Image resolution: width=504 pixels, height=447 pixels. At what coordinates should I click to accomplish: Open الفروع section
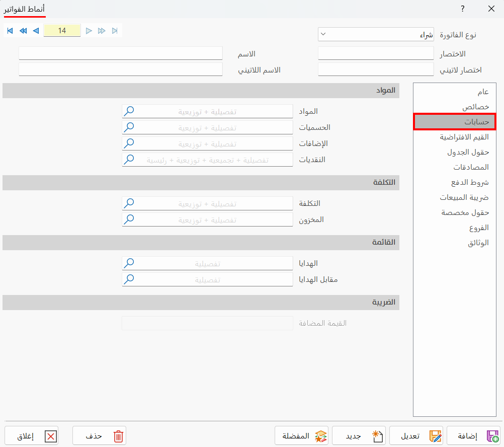coord(455,228)
